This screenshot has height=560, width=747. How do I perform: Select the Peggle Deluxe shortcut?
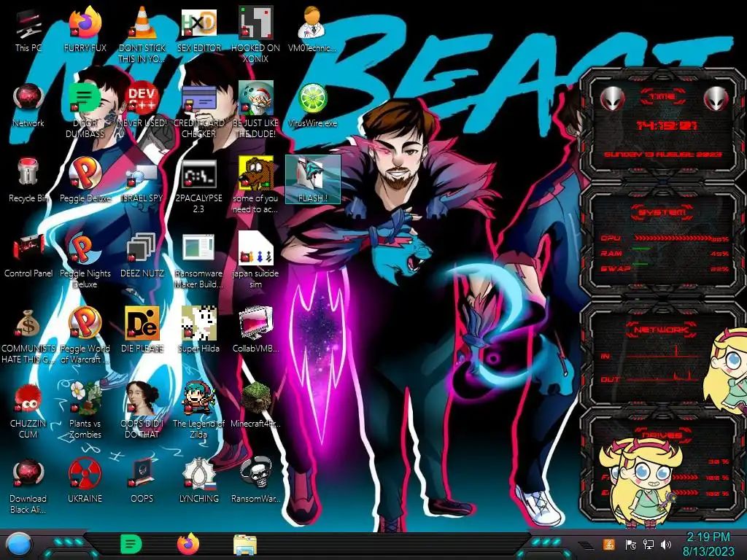pyautogui.click(x=85, y=180)
